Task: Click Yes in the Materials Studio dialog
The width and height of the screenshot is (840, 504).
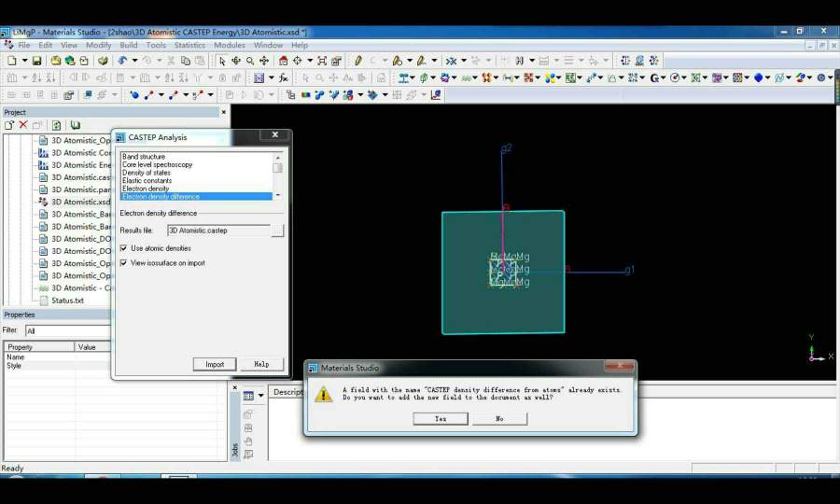Action: (441, 419)
